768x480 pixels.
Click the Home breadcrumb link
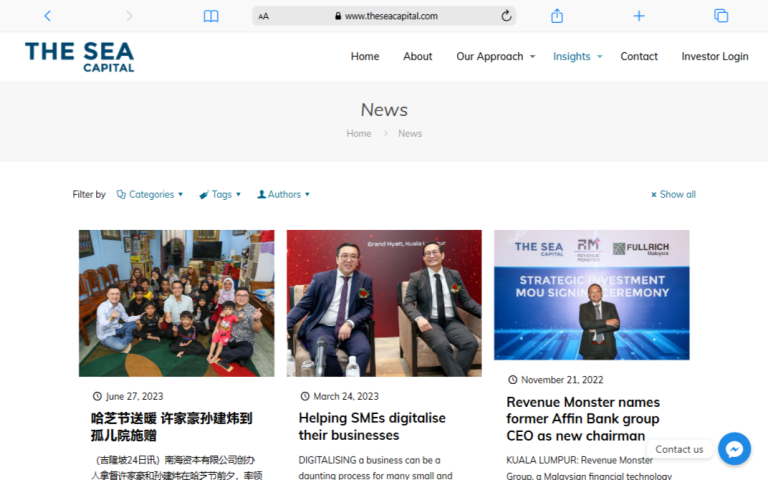coord(358,133)
